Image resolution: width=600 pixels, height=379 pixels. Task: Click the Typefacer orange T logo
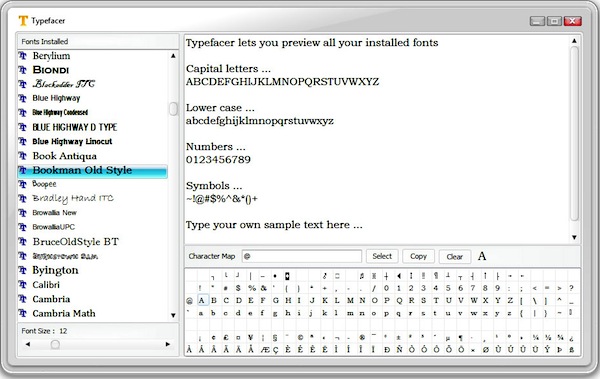coord(23,21)
